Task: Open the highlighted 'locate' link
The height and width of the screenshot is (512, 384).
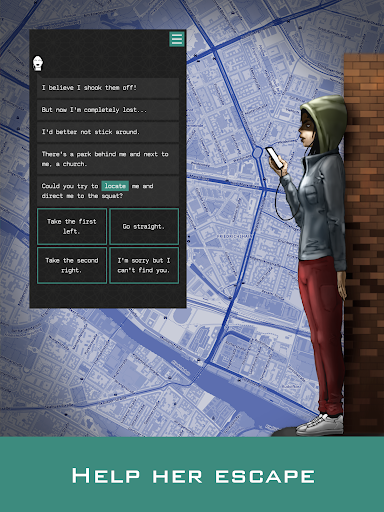Action: [115, 186]
